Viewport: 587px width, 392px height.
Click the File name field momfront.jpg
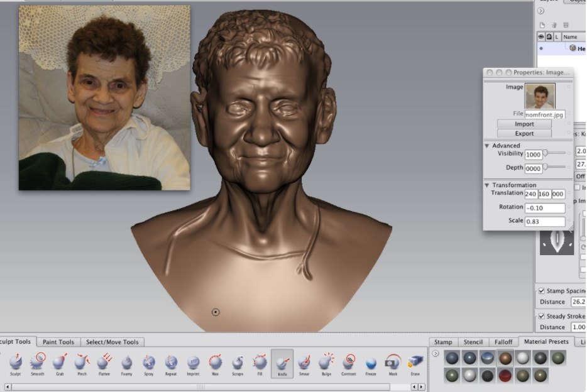coord(545,115)
